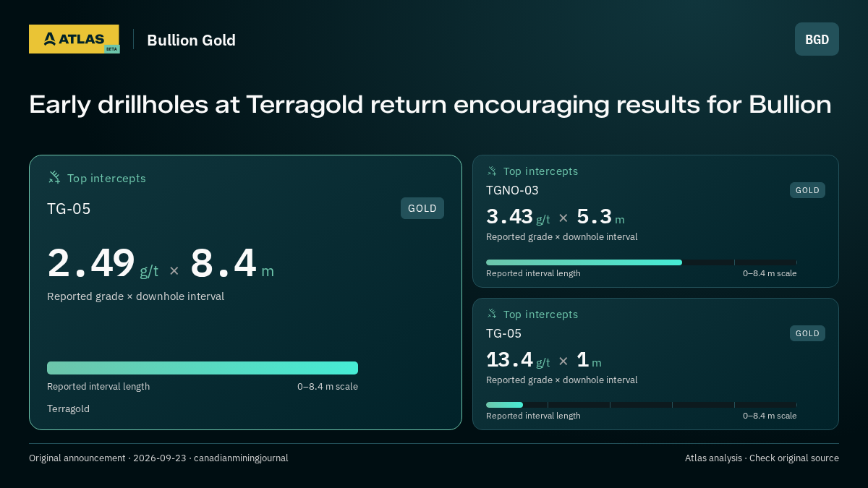Image resolution: width=868 pixels, height=488 pixels.
Task: Open the BGD ticker badge
Action: pos(817,39)
